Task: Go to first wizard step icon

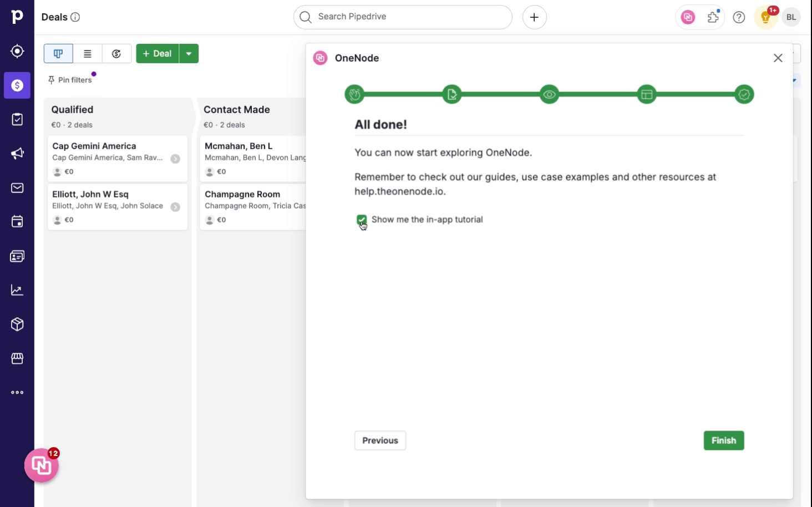Action: 354,94
